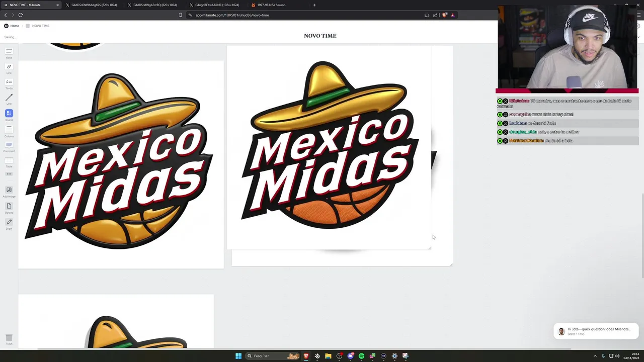This screenshot has width=644, height=362.
Task: Open Brave browser from taskbar
Action: [306, 356]
